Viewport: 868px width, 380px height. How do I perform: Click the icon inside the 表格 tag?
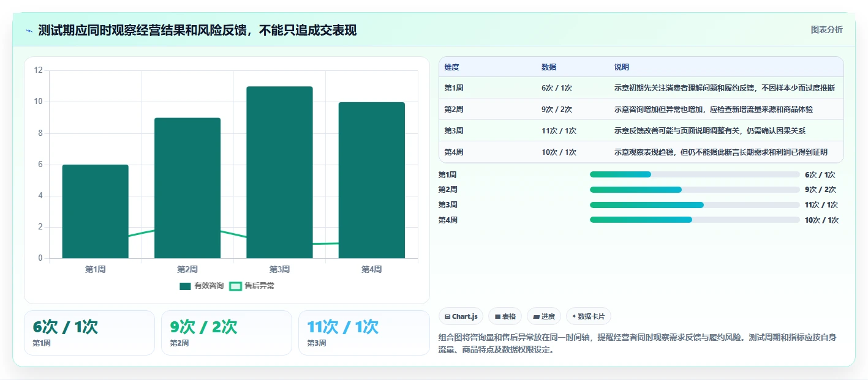coord(498,316)
